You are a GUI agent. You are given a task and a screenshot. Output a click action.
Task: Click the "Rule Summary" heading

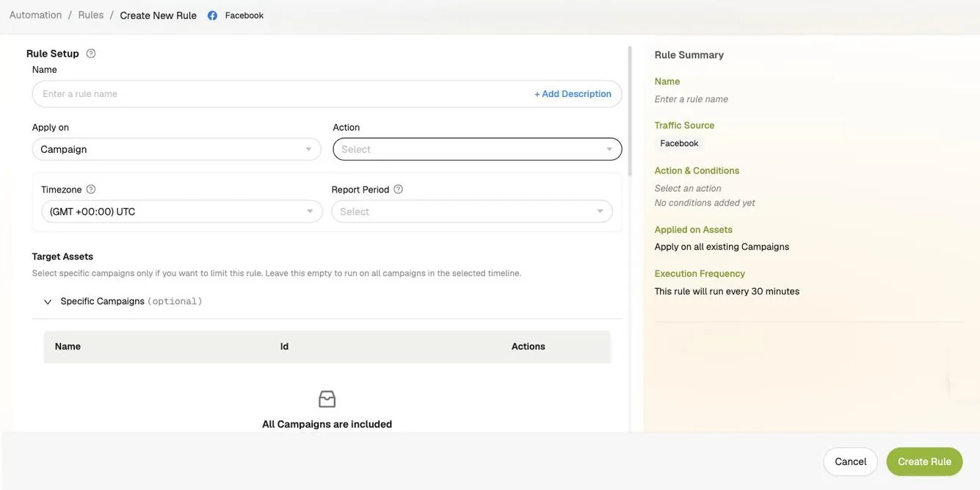tap(689, 54)
